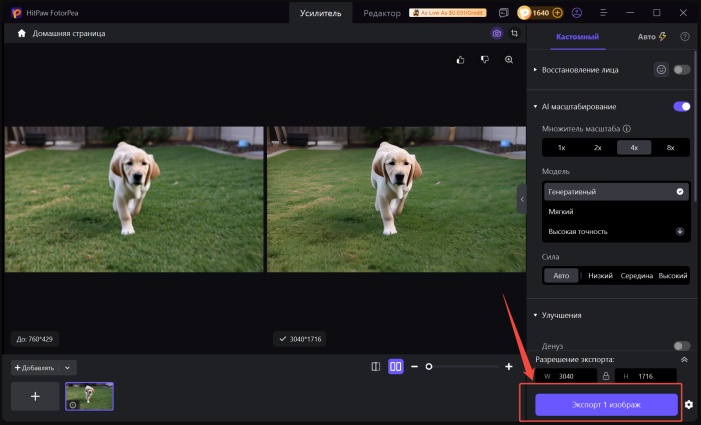Click the export height field 1716
Viewport: 701px width, 425px height.
[646, 376]
